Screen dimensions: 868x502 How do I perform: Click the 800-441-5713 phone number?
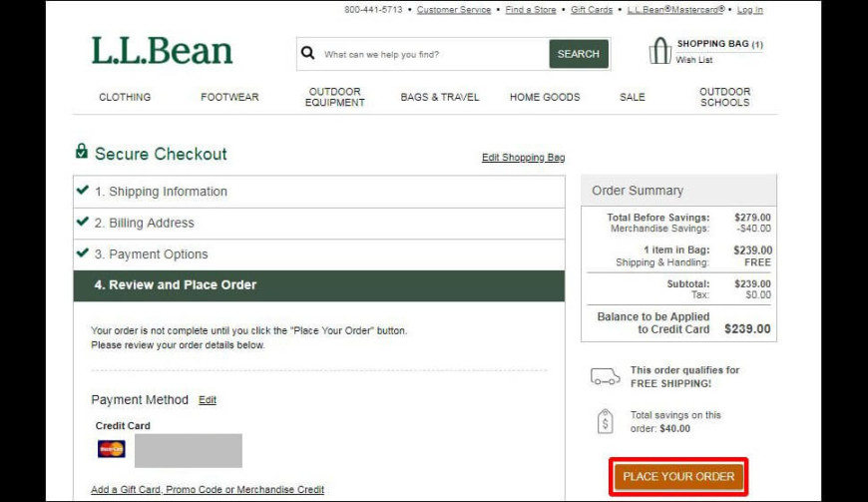pyautogui.click(x=373, y=10)
